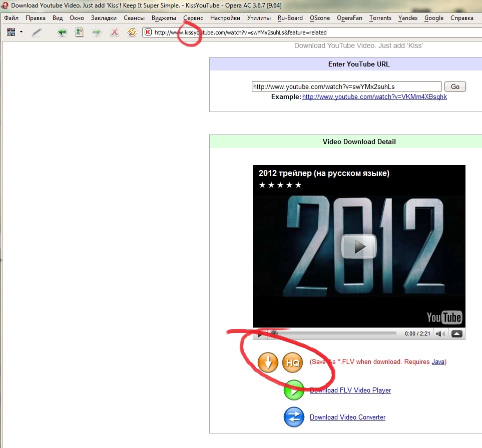
Task: Play the 2012 trailer with the center play button
Action: click(359, 246)
